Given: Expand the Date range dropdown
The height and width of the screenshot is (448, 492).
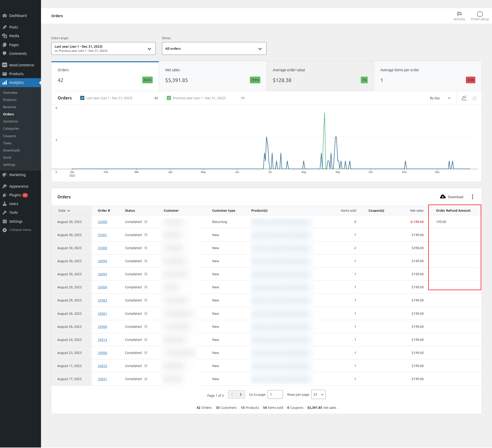Looking at the screenshot, I should pos(103,48).
